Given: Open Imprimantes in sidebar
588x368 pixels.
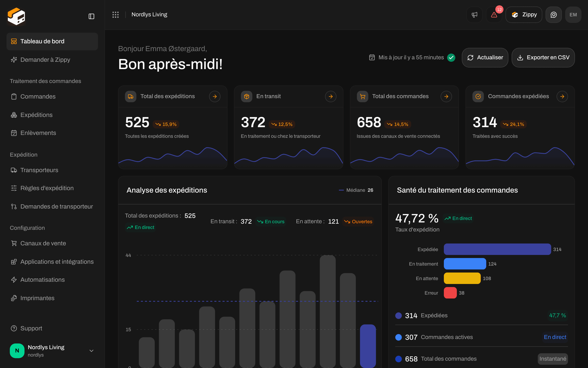Looking at the screenshot, I should (x=52, y=298).
